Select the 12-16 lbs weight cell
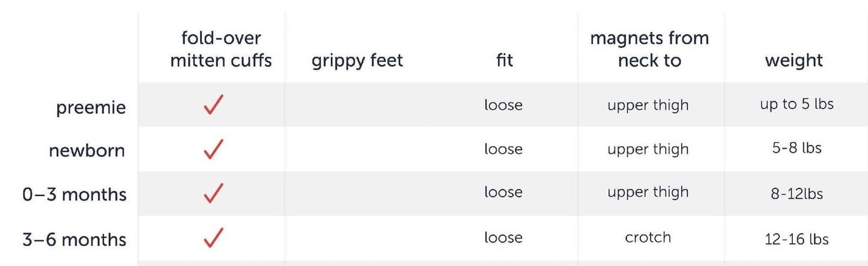The height and width of the screenshot is (266, 868). pos(797,239)
